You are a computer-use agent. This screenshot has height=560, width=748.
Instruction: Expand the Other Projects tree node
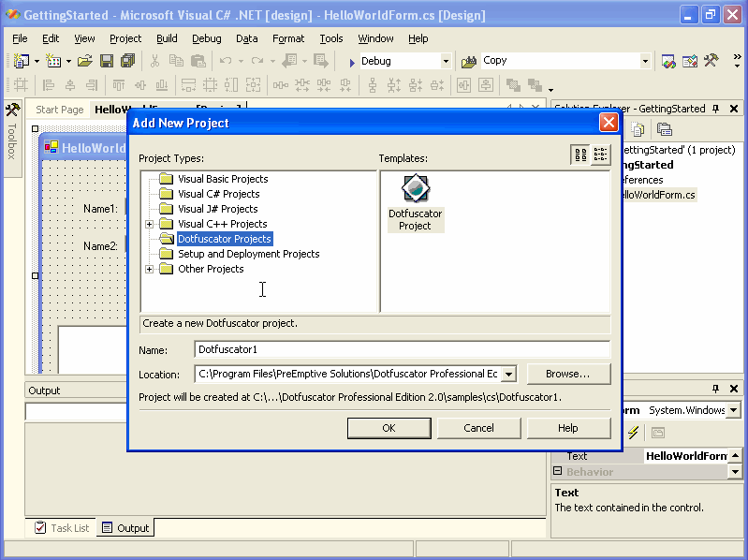point(150,269)
